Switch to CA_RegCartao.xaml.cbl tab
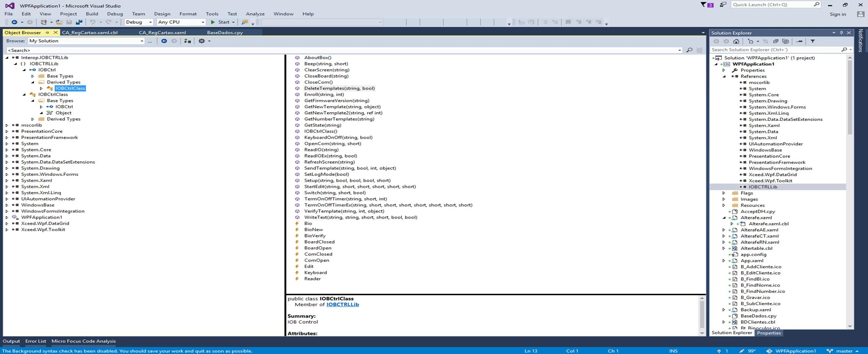868x354 pixels. (90, 33)
